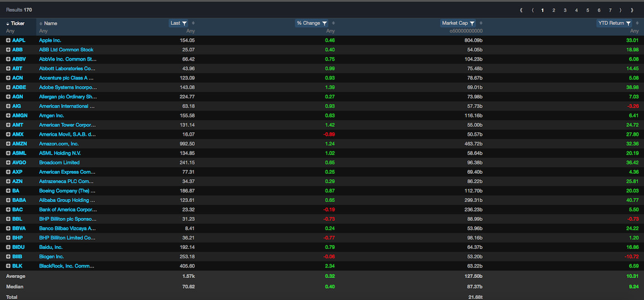Screen dimensions: 644x300
Task: Select BlackRock's % change 2.34
Action: point(330,266)
